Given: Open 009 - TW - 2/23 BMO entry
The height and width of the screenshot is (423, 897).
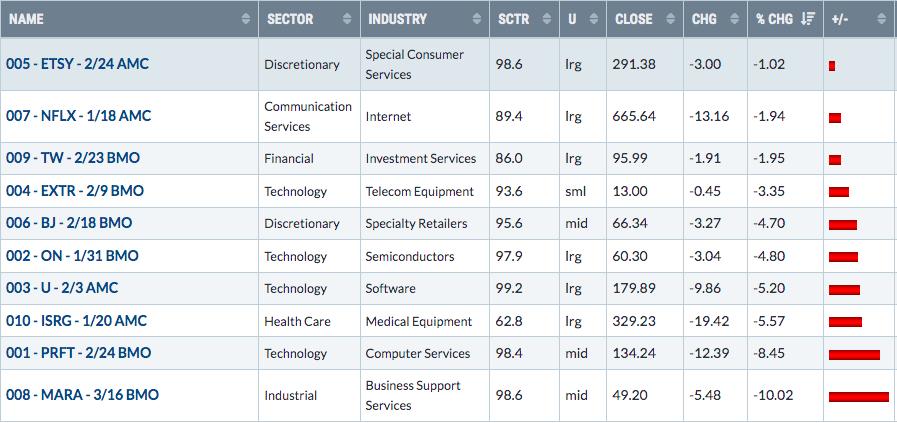Looking at the screenshot, I should [x=73, y=159].
